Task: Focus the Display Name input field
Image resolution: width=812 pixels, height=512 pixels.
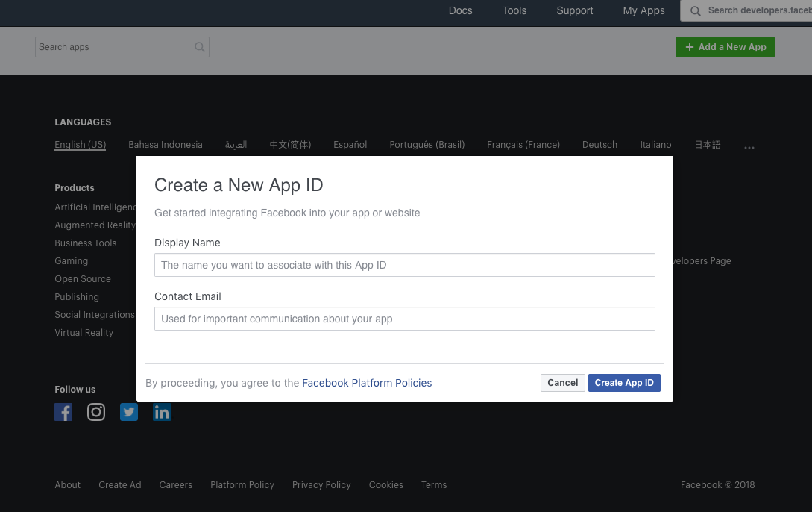Action: (404, 265)
